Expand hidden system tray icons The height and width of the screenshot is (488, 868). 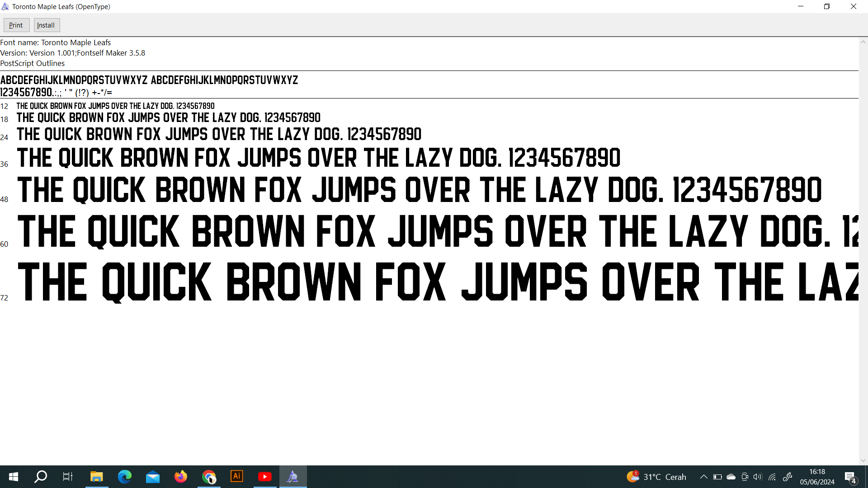[x=703, y=477]
